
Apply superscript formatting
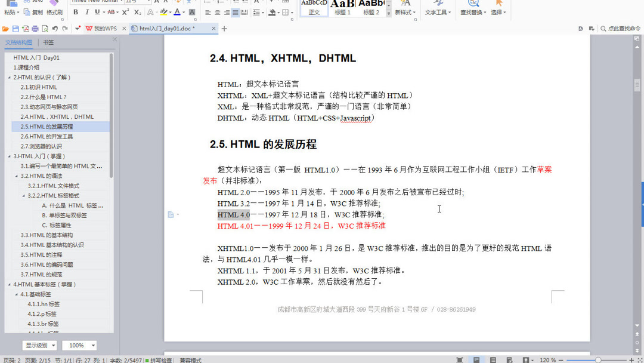[125, 11]
